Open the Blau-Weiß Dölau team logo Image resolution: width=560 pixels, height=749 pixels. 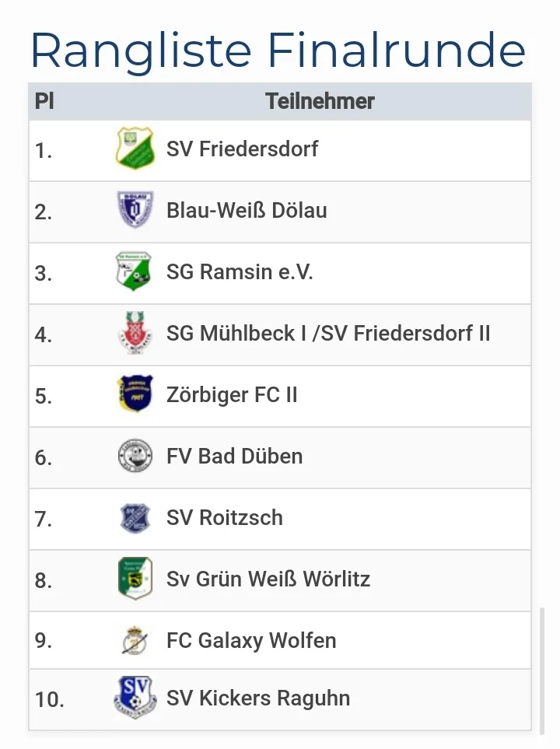coord(135,210)
